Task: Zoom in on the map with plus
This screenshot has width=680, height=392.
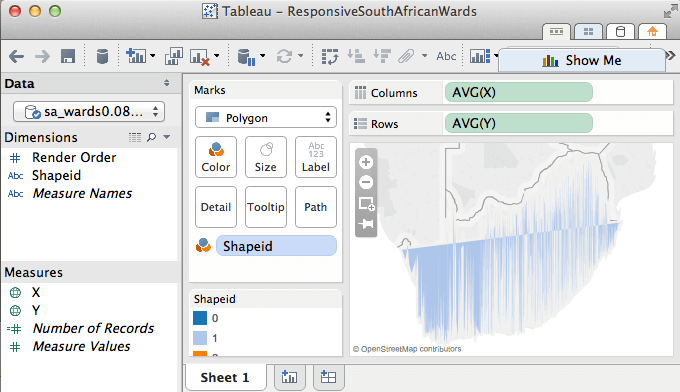Action: pyautogui.click(x=366, y=162)
